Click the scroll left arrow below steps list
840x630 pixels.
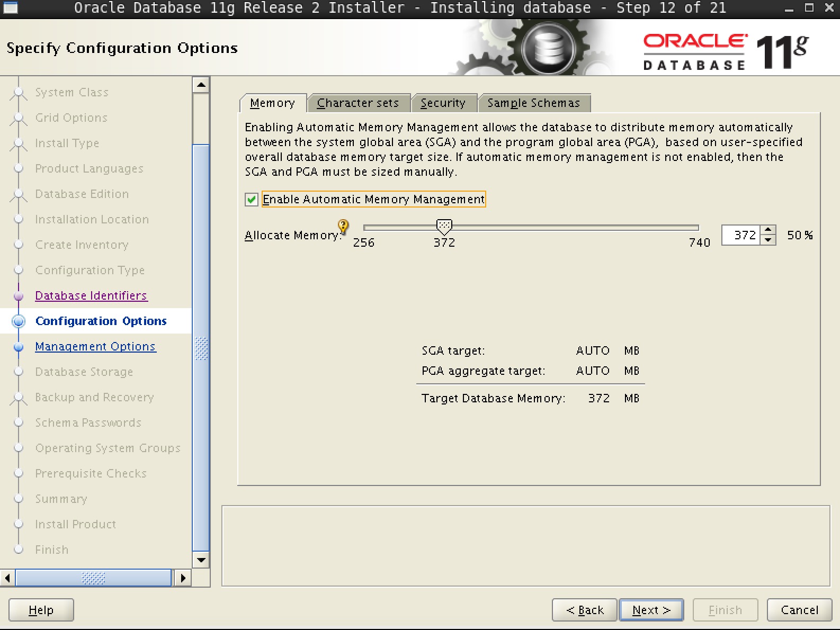click(x=7, y=578)
